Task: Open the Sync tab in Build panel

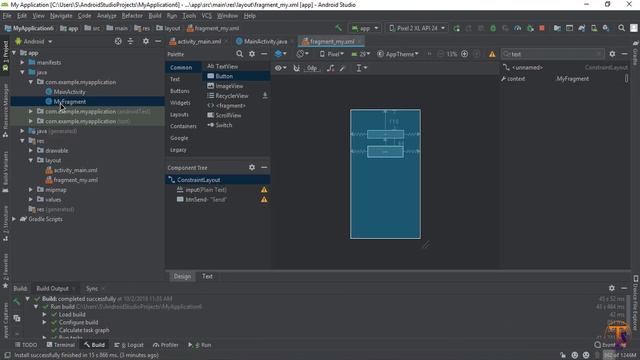Action: point(92,289)
